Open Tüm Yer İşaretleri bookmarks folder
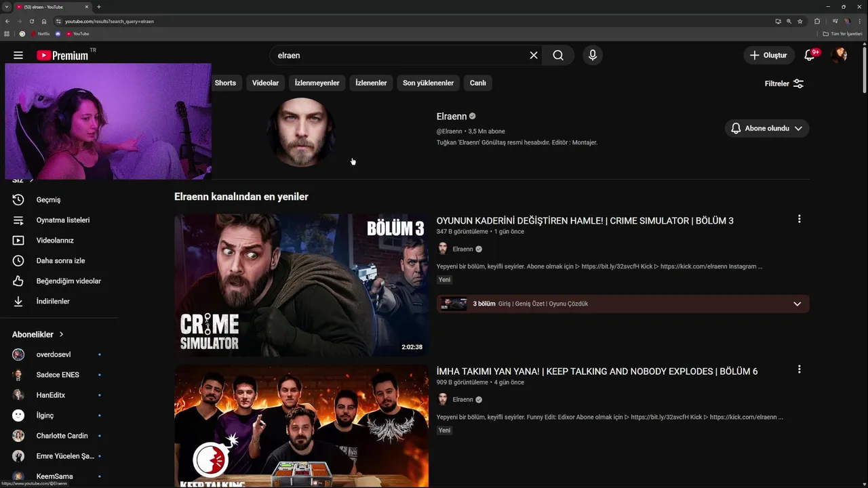 [x=842, y=34]
